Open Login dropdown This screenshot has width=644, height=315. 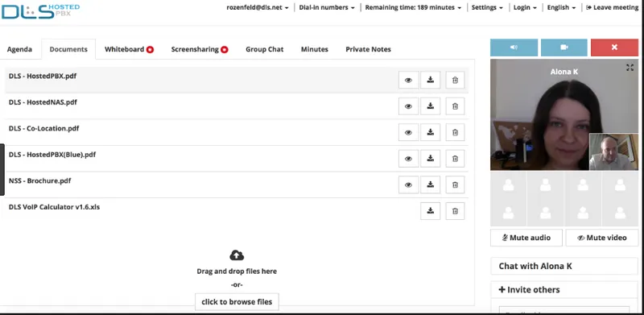(526, 7)
